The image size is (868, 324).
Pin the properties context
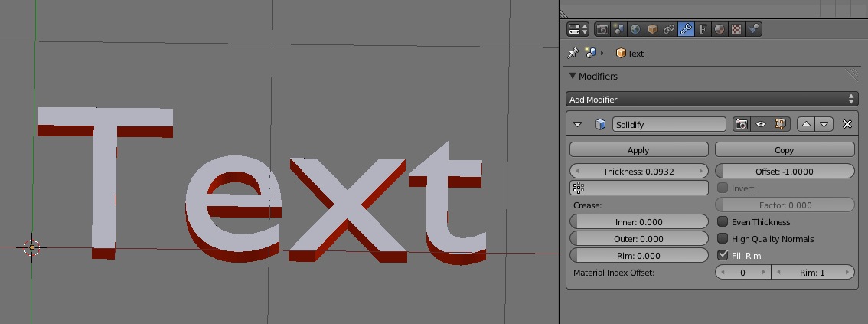(573, 53)
